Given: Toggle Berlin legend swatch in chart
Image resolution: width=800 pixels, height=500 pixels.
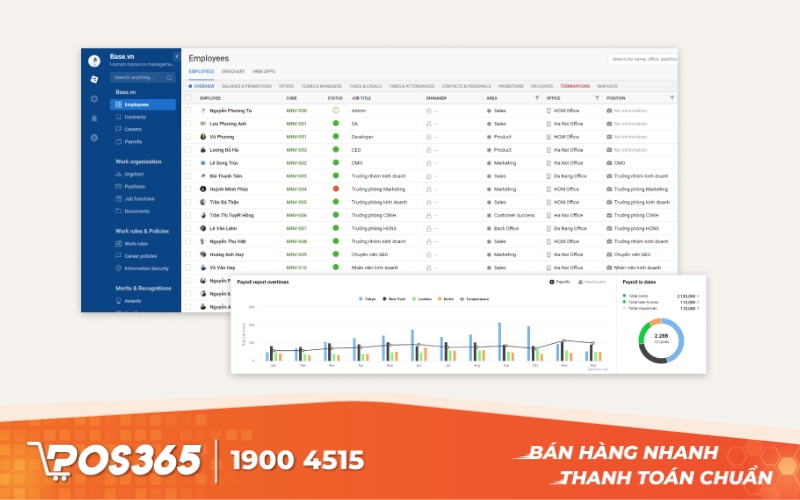Looking at the screenshot, I should tap(439, 299).
